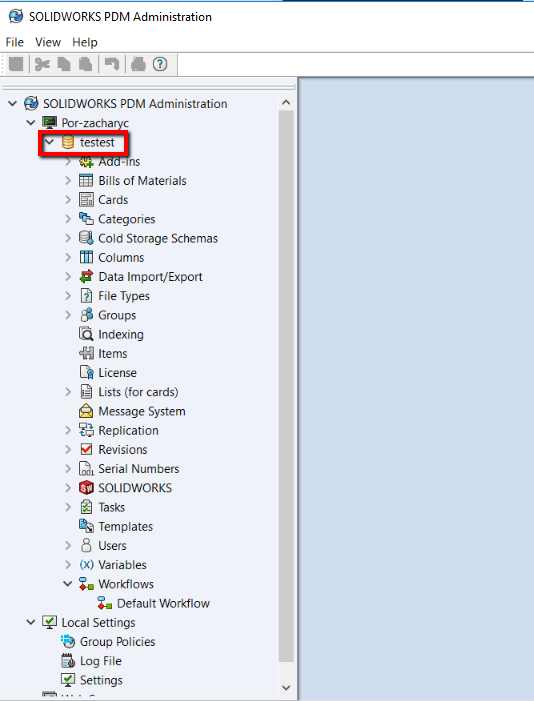Collapse the Workflows tree node
This screenshot has width=534, height=701.
click(68, 584)
